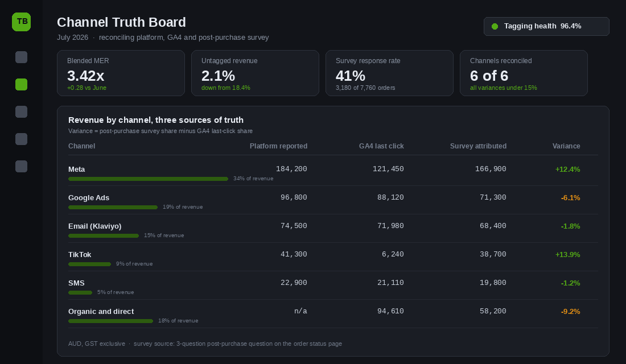Click Email platform value 74,500
The height and width of the screenshot is (364, 626).
pyautogui.click(x=294, y=225)
